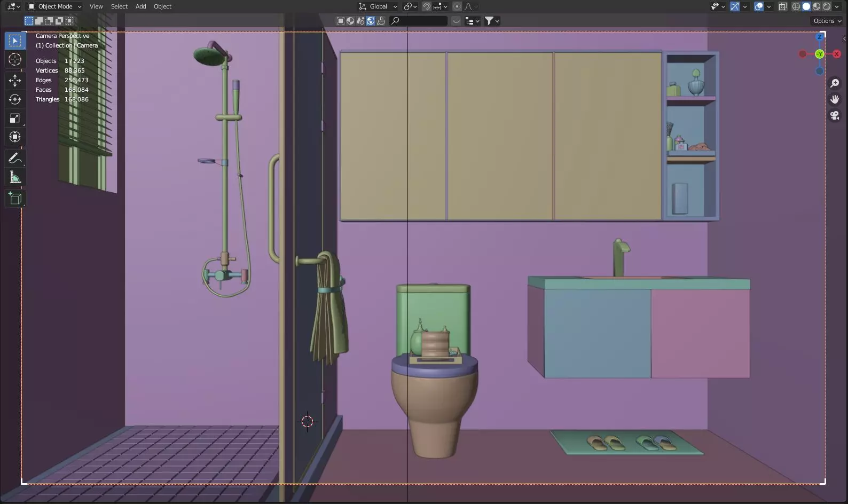Toggle viewport overlays
The width and height of the screenshot is (848, 504).
759,6
